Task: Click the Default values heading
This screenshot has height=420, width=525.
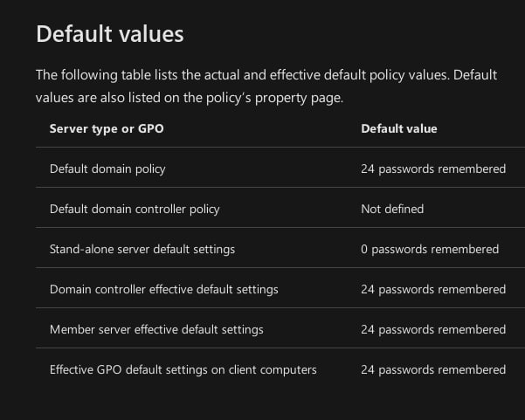Action: click(x=110, y=34)
